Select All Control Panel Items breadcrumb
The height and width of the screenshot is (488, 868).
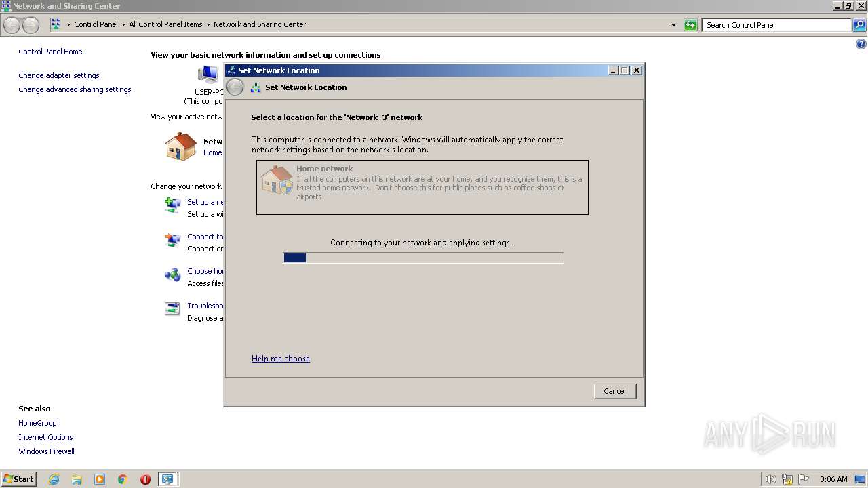click(x=165, y=24)
